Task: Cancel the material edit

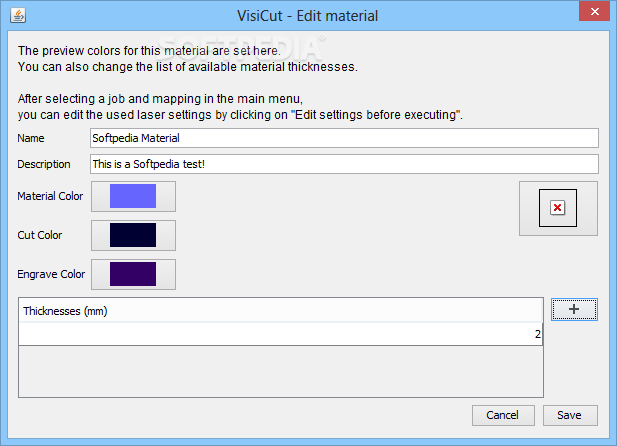Action: (x=503, y=415)
